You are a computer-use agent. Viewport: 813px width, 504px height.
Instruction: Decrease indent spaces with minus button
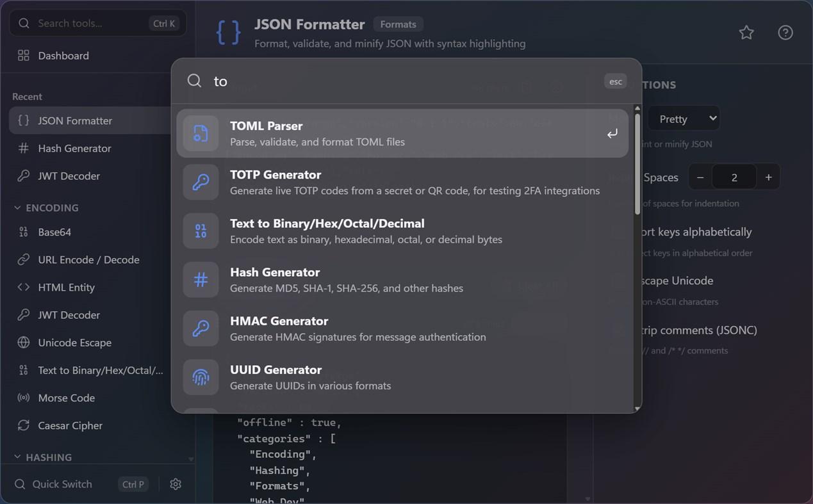(x=700, y=177)
